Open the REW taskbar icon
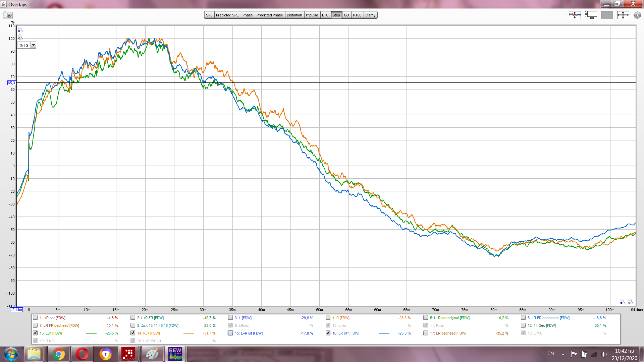Image resolution: width=644 pixels, height=362 pixels. (175, 354)
